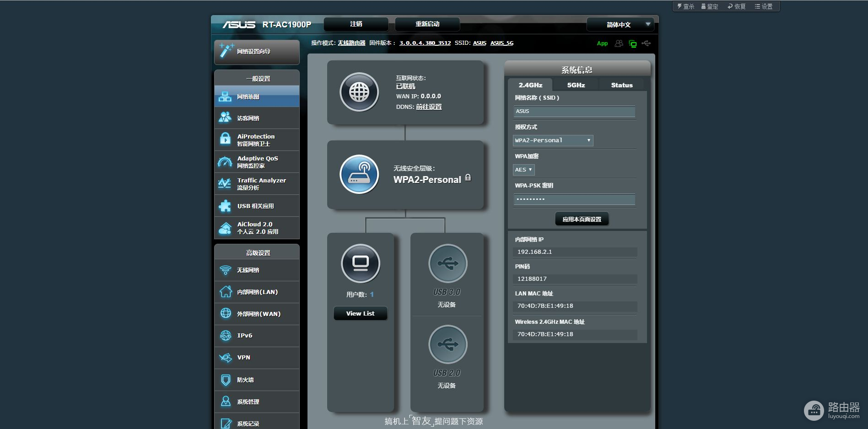The height and width of the screenshot is (429, 868).
Task: Open LAN house icon
Action: coord(226,292)
